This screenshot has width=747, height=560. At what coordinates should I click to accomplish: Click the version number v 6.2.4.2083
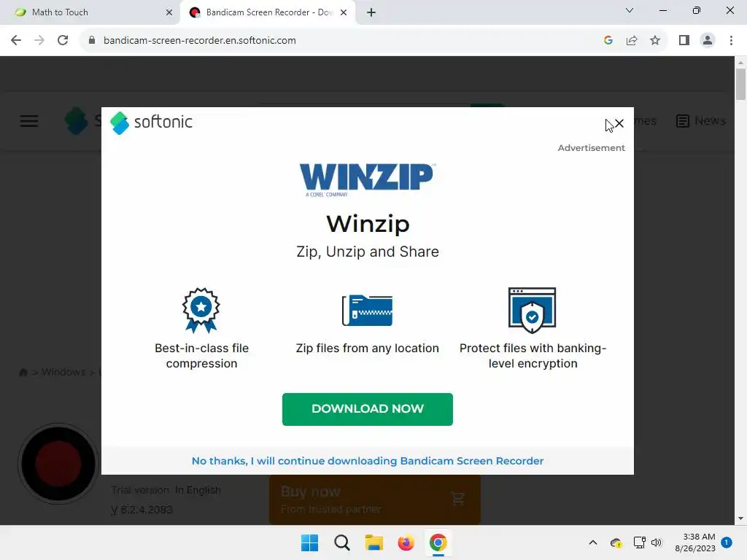point(142,510)
